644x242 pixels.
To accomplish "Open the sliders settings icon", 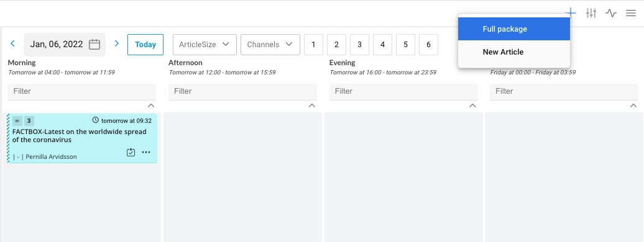I will [x=591, y=13].
